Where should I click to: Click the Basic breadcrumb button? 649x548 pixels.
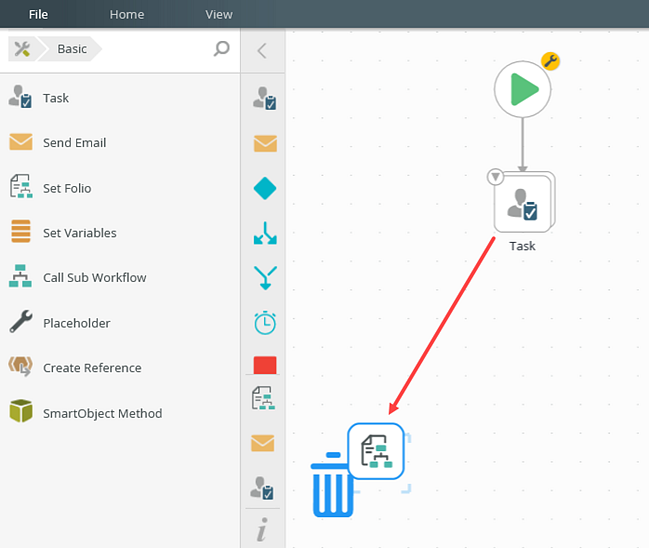pyautogui.click(x=70, y=49)
